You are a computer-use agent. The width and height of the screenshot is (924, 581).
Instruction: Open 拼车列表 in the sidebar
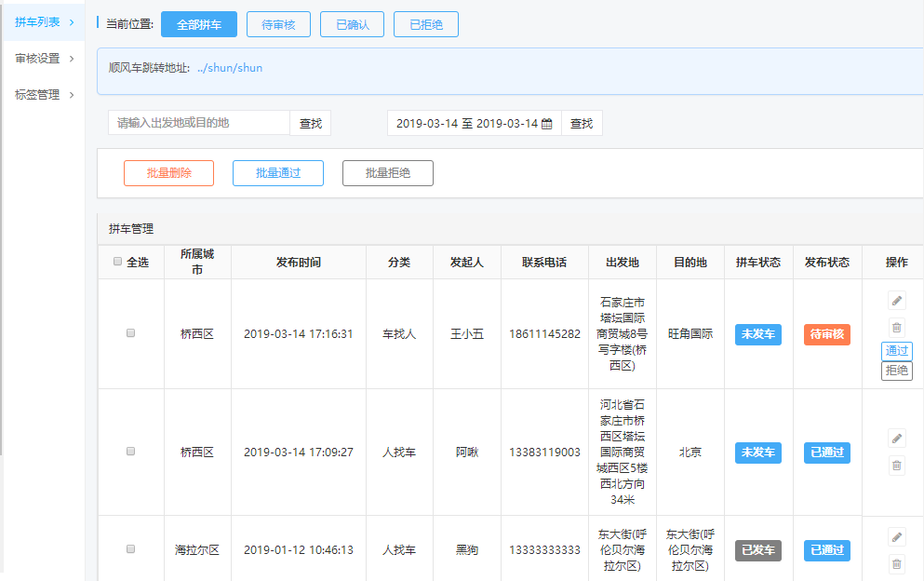37,22
